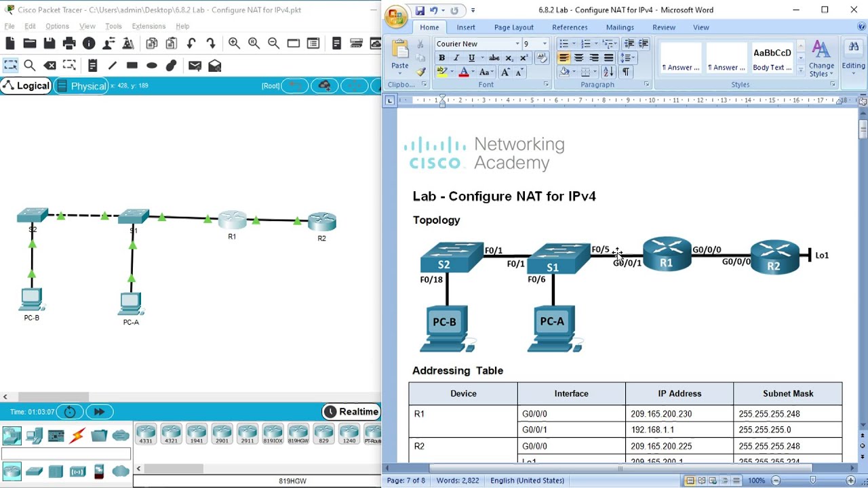Open the font size 9 dropdown
868x488 pixels.
coord(545,44)
